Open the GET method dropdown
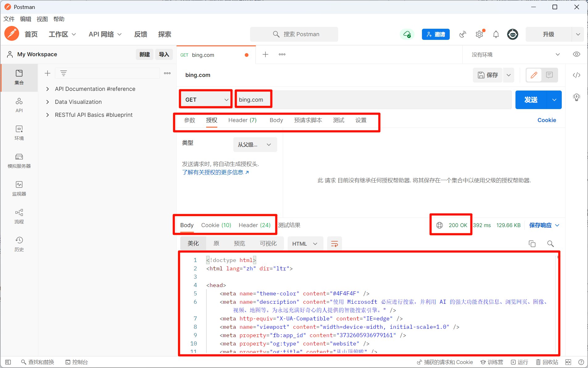Screen dimensions: 588x368 (206, 99)
